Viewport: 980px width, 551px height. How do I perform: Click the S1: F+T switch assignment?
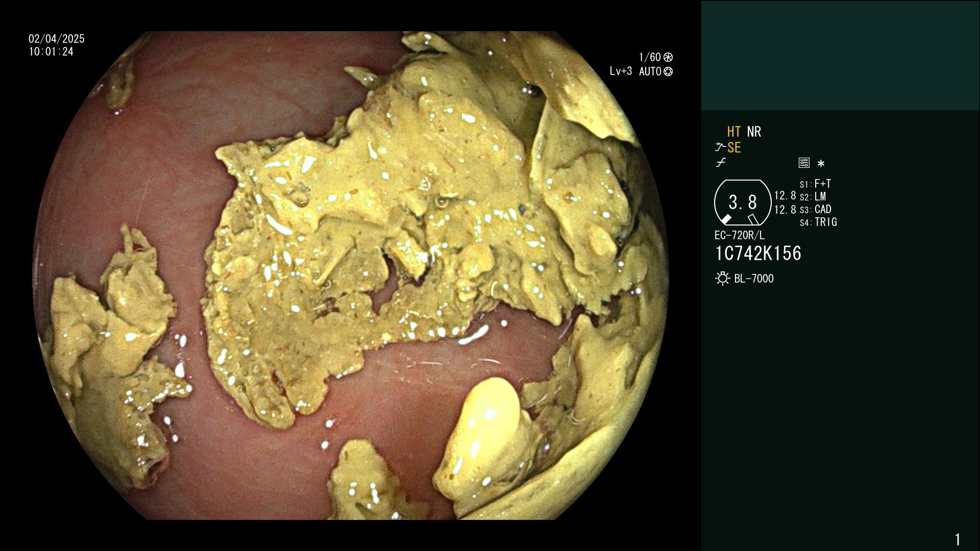816,184
